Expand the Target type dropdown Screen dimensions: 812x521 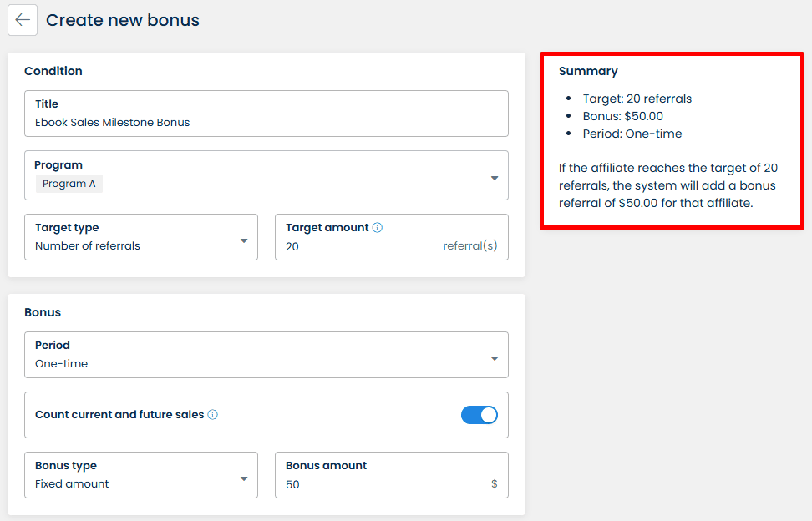tap(244, 240)
